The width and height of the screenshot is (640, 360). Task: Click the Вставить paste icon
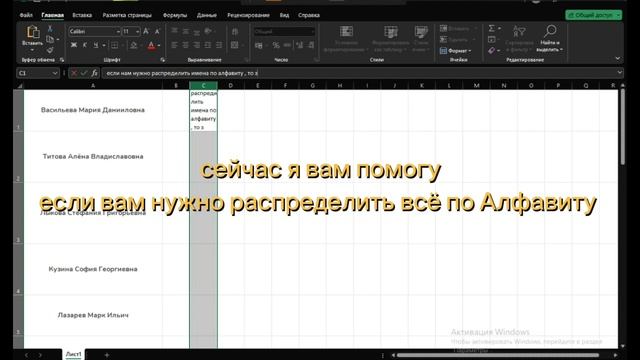pos(33,32)
